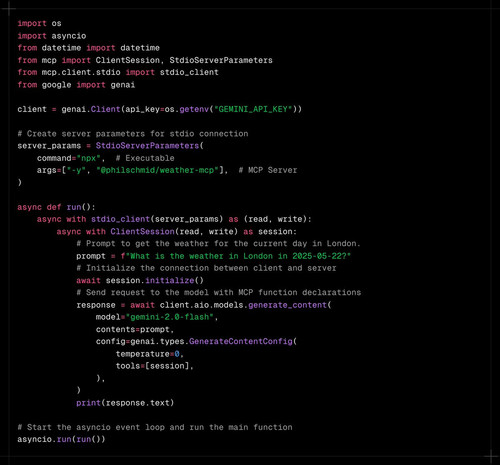The width and height of the screenshot is (500, 465).
Task: Click the command="npx" argument
Action: point(71,158)
